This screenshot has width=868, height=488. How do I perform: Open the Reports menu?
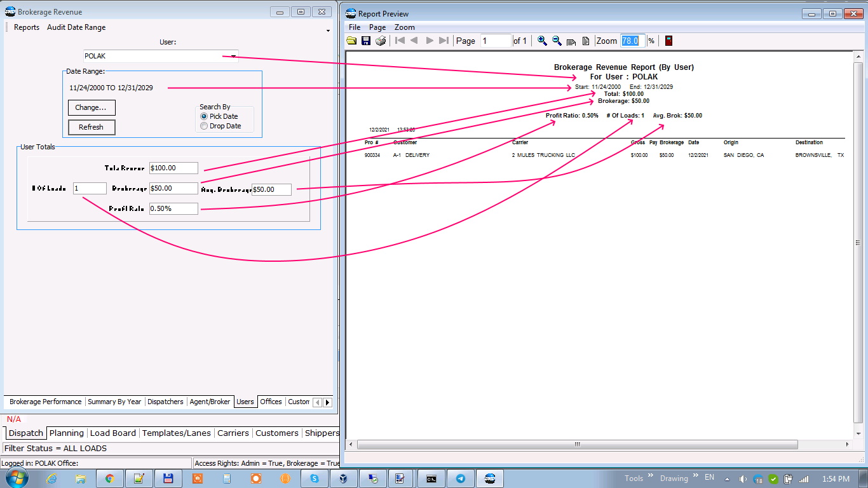point(27,27)
